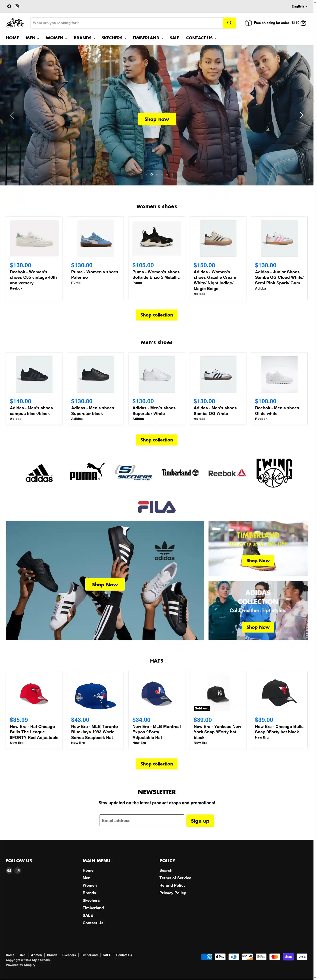Go to previous slide arrow
Image resolution: width=317 pixels, height=980 pixels.
point(12,115)
